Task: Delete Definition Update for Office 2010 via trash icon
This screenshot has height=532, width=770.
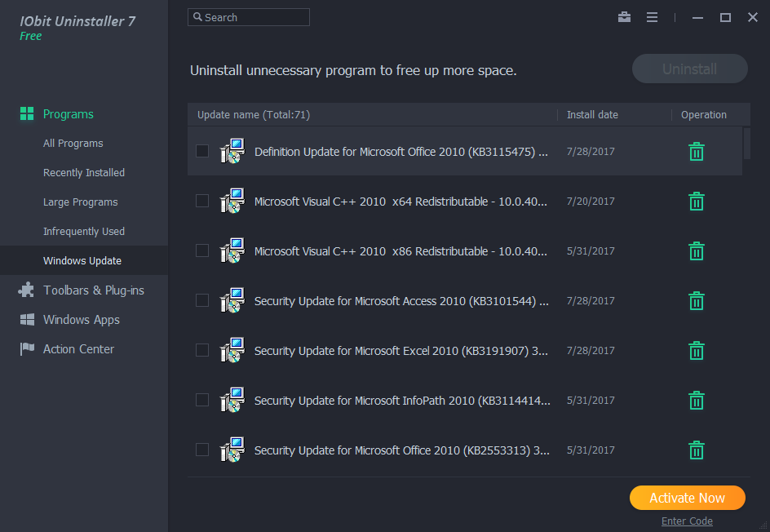Action: pos(696,152)
